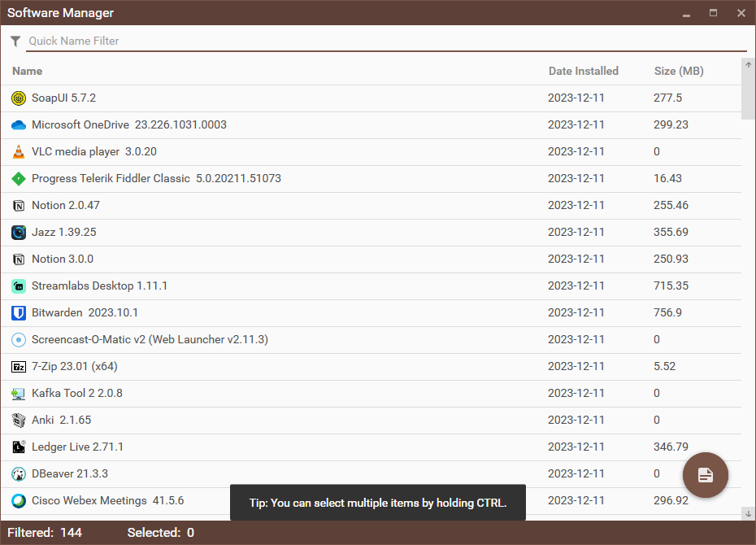Click the 7-Zip icon
This screenshot has width=756, height=545.
click(19, 367)
